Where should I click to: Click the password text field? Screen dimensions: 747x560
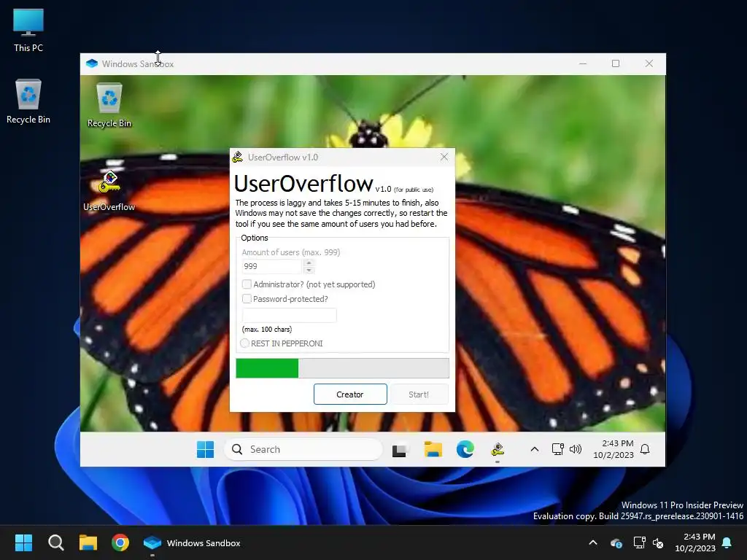coord(289,315)
